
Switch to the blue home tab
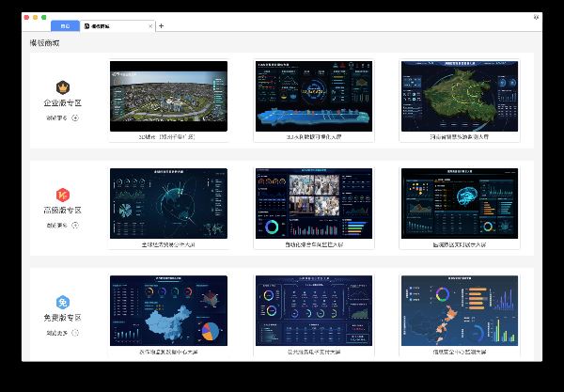(65, 26)
